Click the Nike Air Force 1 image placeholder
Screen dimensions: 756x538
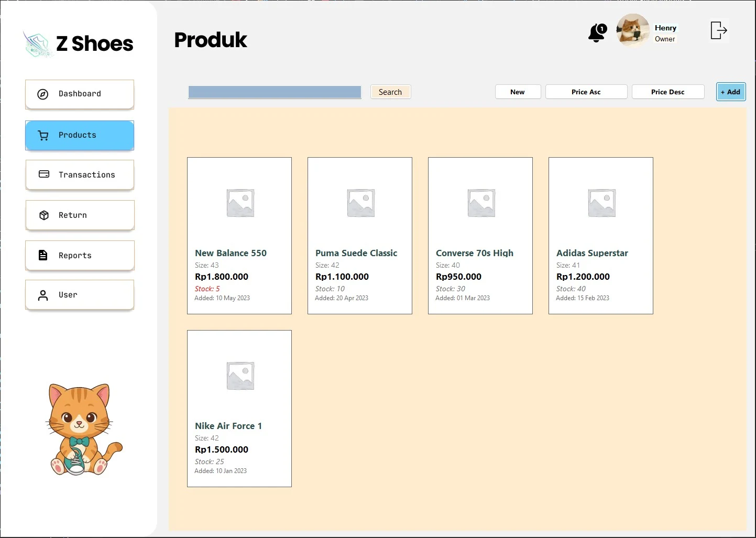click(240, 376)
